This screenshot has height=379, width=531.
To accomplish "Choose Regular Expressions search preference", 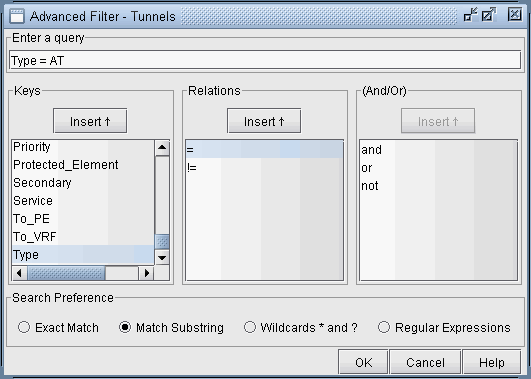I will 444,328.
